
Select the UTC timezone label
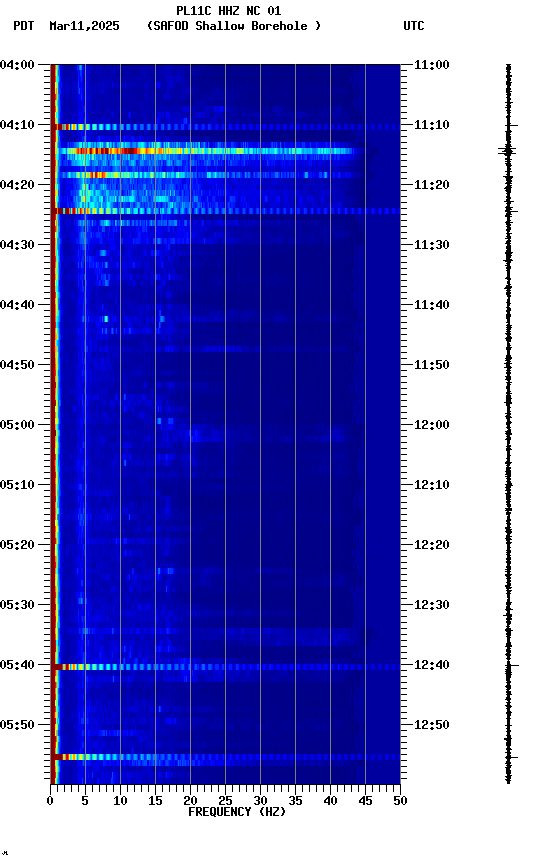tap(414, 26)
